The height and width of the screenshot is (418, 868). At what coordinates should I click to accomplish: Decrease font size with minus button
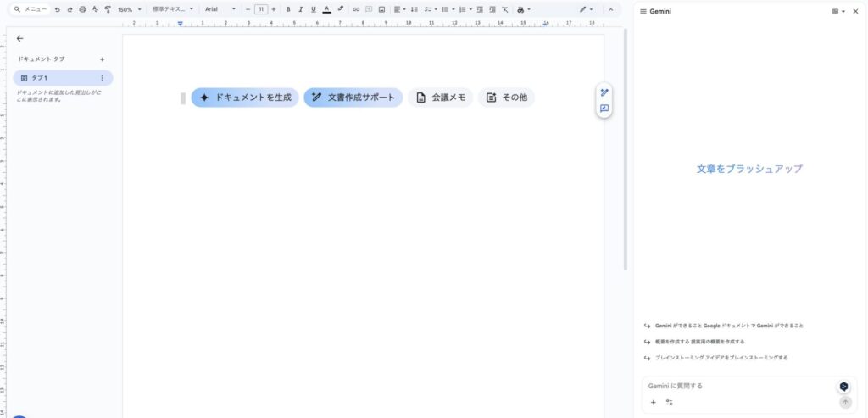[248, 9]
